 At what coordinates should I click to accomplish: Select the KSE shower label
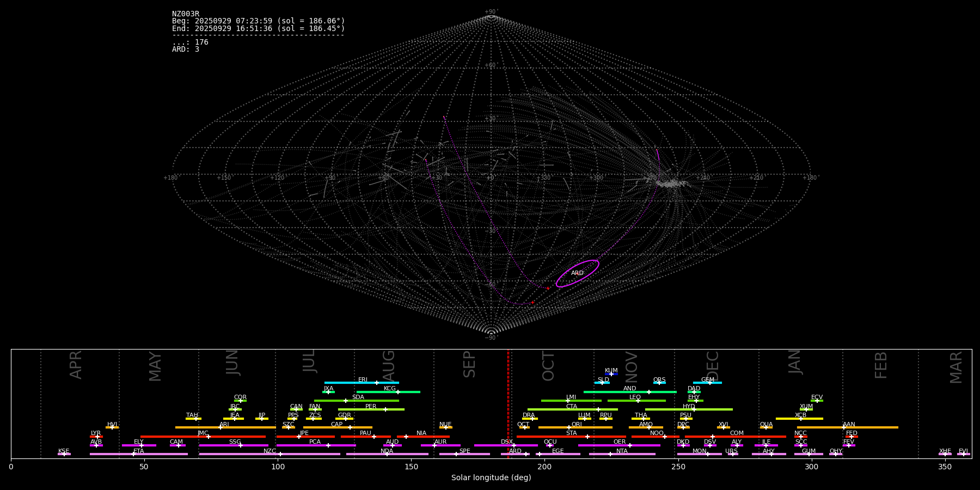(x=64, y=451)
